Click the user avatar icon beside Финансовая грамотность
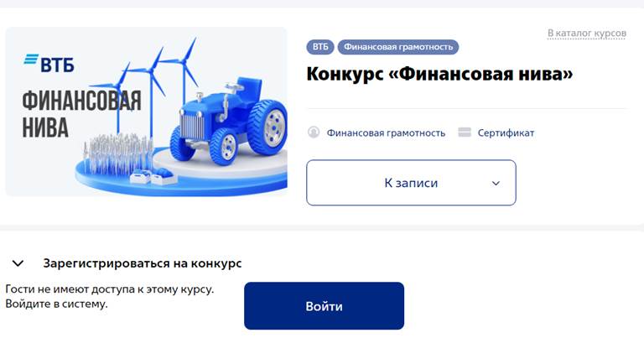Image resolution: width=644 pixels, height=338 pixels. 314,133
